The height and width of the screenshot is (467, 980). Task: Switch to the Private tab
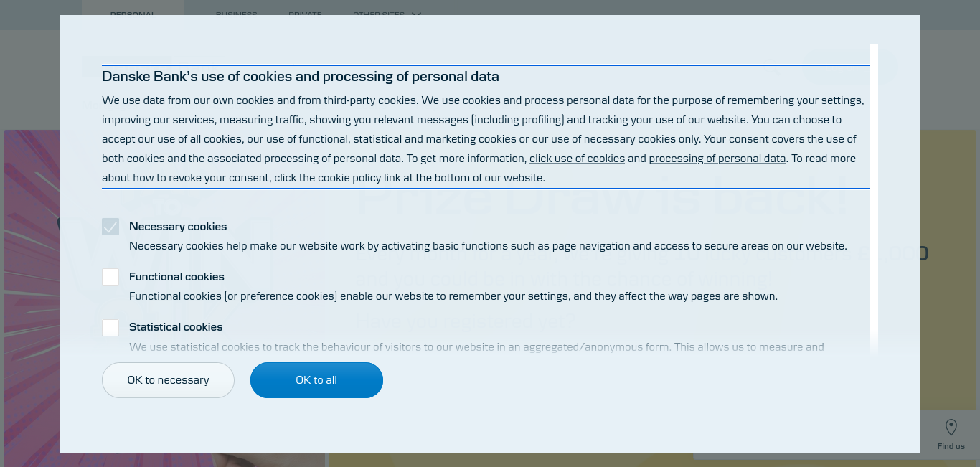coord(305,14)
